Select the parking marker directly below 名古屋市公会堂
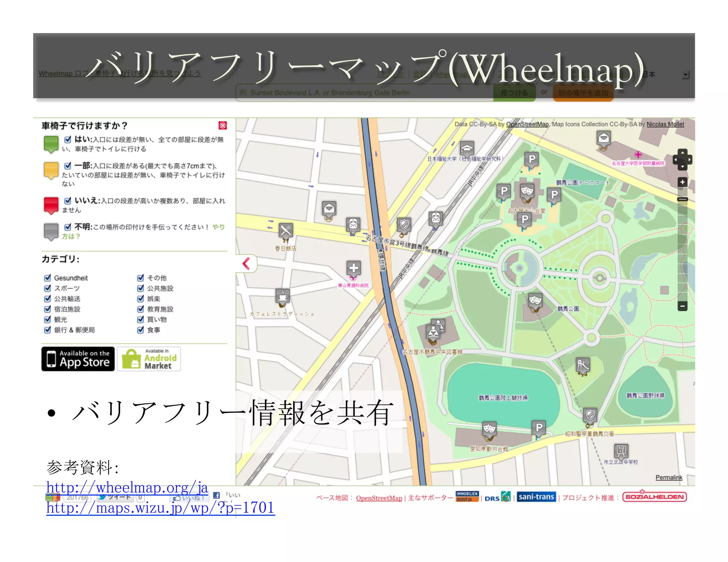Screen dimensions: 728x562 pyautogui.click(x=525, y=220)
